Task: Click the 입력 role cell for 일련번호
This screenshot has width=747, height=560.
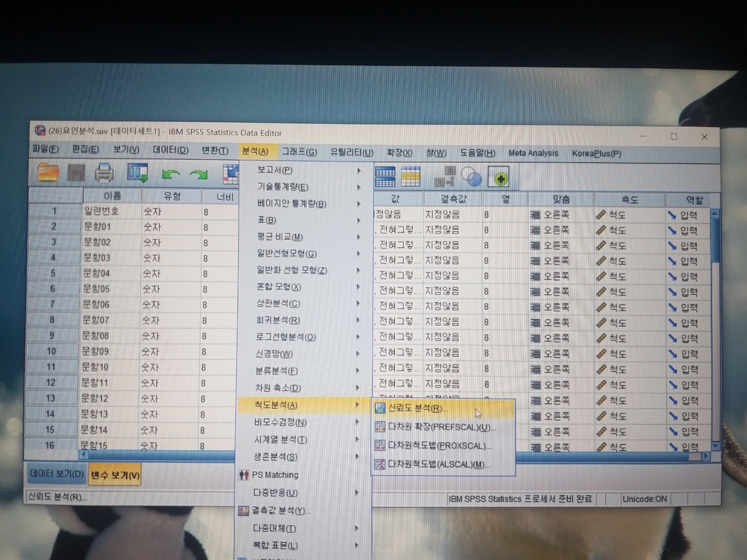Action: click(688, 215)
